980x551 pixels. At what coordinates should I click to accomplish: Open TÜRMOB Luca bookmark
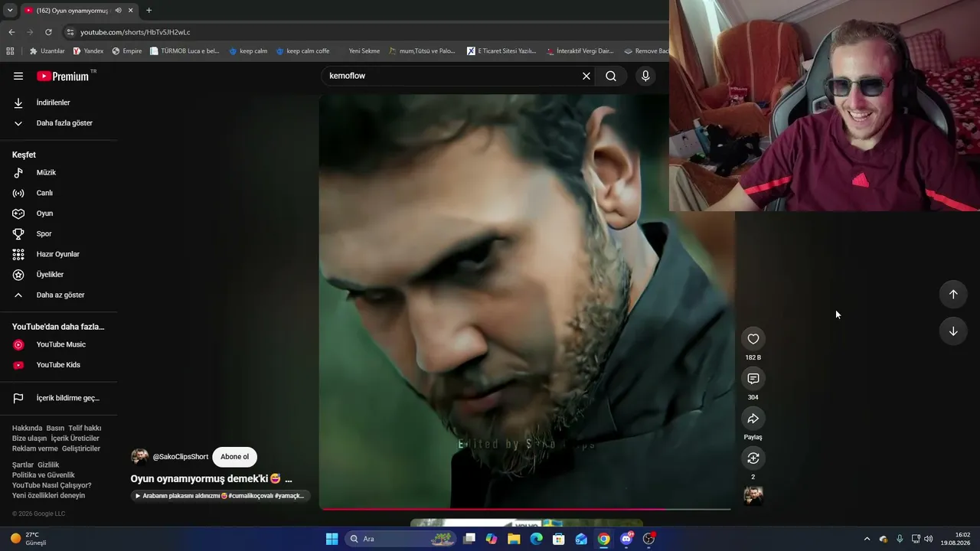pos(185,51)
